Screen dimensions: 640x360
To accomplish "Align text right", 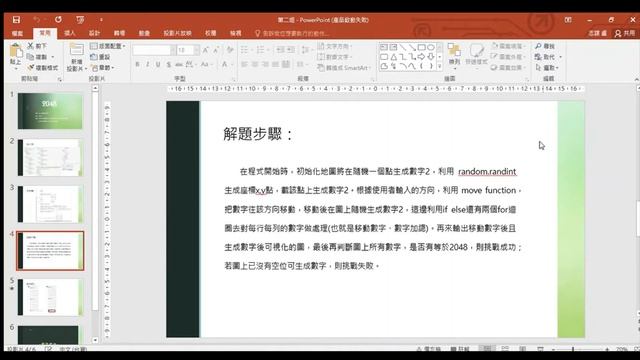I will (x=265, y=64).
